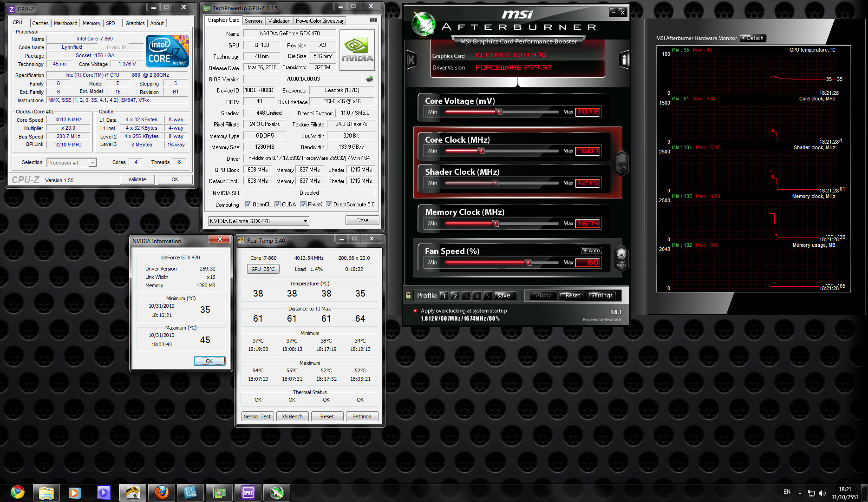Toggle the DirectCompute 5.0 checkbox
868x502 pixels.
tap(329, 205)
